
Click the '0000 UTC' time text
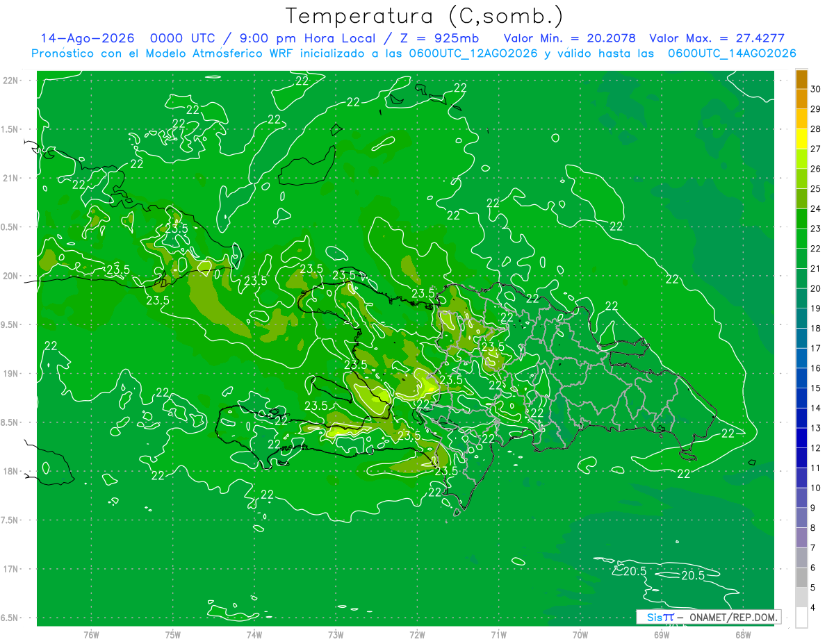point(183,38)
